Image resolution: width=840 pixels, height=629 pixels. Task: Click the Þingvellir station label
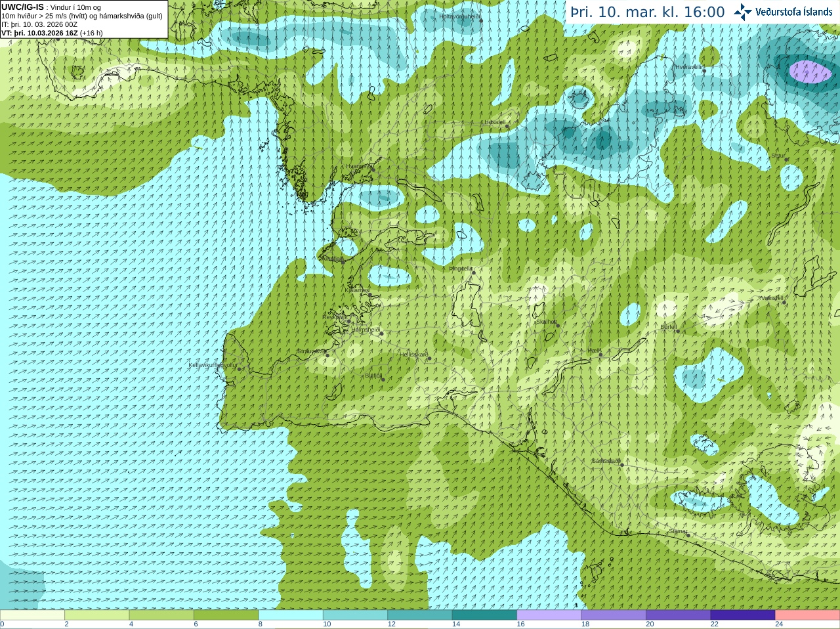point(461,269)
